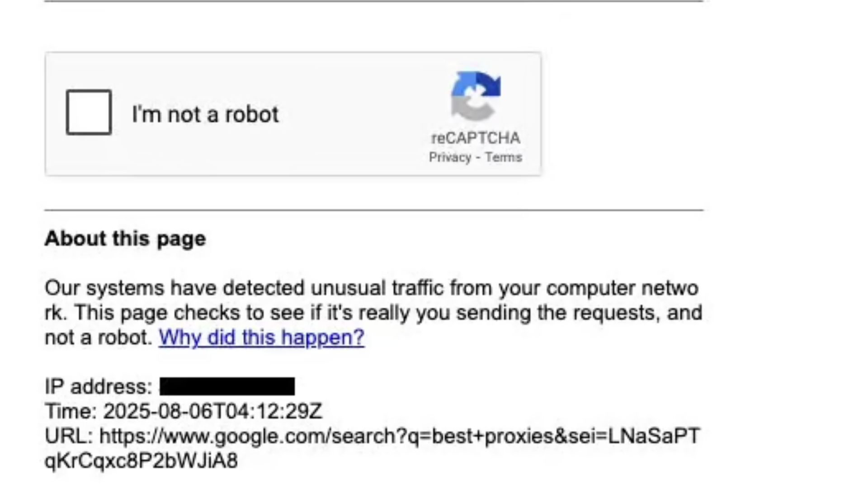Click the "IP address:" label

[x=99, y=387]
